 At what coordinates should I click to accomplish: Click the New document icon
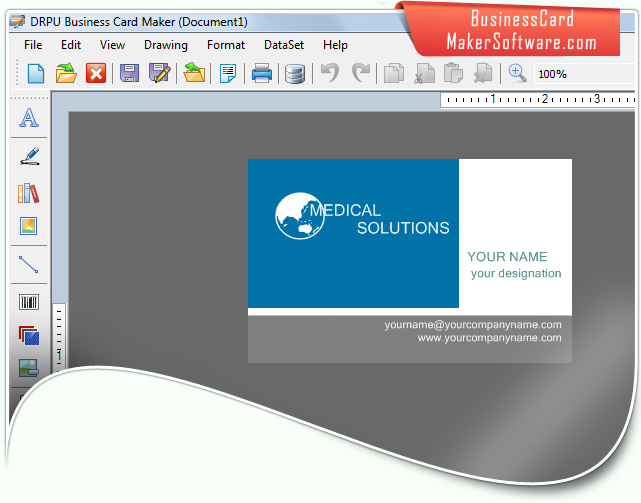[x=36, y=74]
